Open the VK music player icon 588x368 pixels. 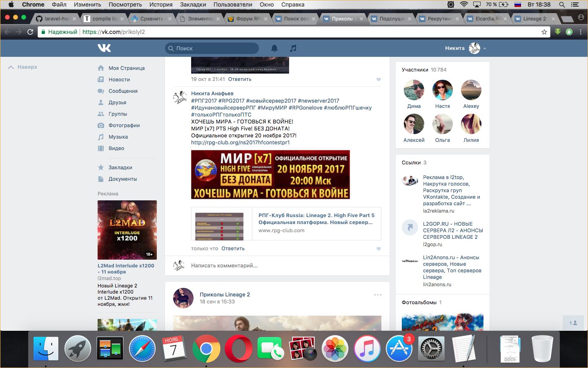(293, 48)
